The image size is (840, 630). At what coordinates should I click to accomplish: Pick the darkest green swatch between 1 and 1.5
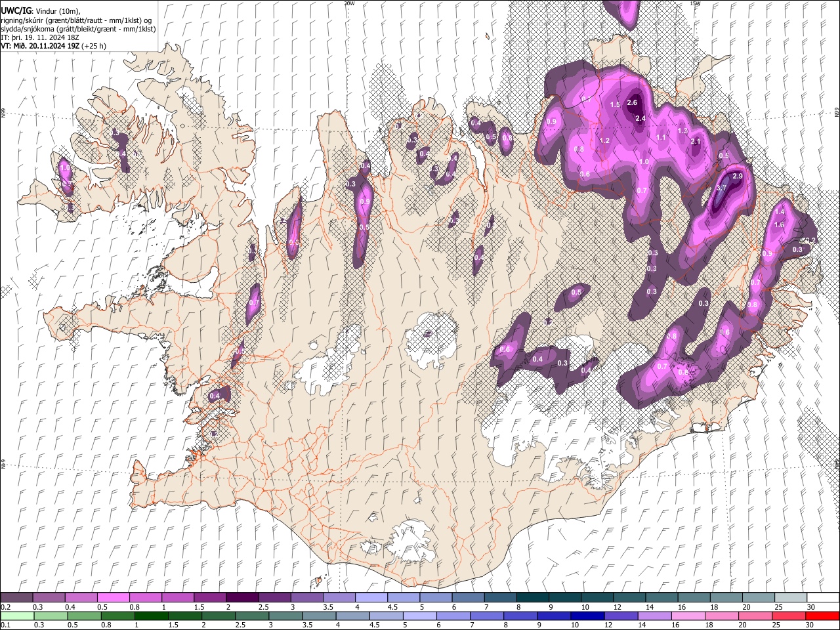(x=151, y=616)
